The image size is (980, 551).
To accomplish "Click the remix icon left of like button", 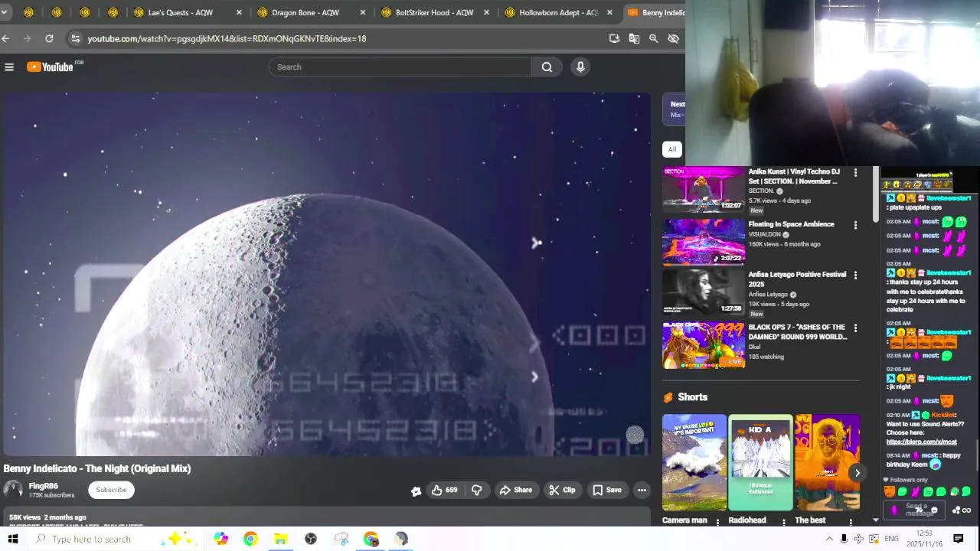I will [x=416, y=491].
